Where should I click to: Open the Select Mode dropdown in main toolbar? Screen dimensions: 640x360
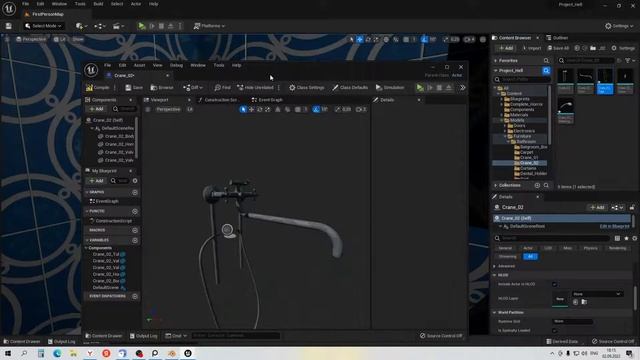tap(43, 26)
